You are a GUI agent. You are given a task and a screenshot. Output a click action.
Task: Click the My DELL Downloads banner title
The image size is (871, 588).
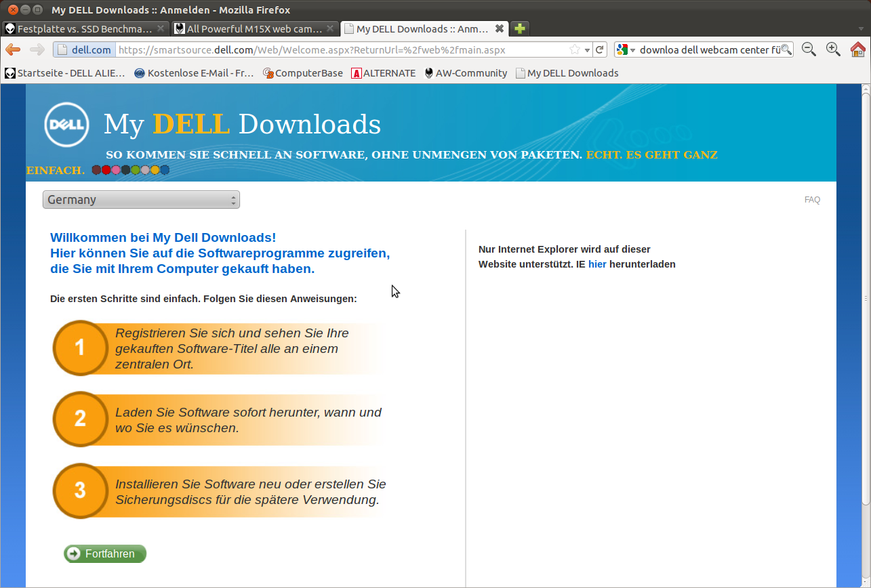pyautogui.click(x=242, y=125)
